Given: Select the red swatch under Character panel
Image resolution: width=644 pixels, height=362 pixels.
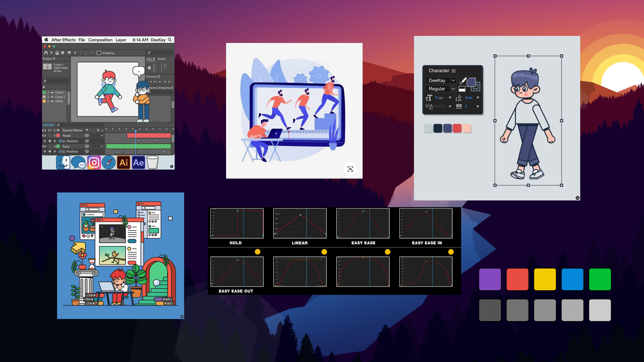Looking at the screenshot, I should (x=457, y=128).
